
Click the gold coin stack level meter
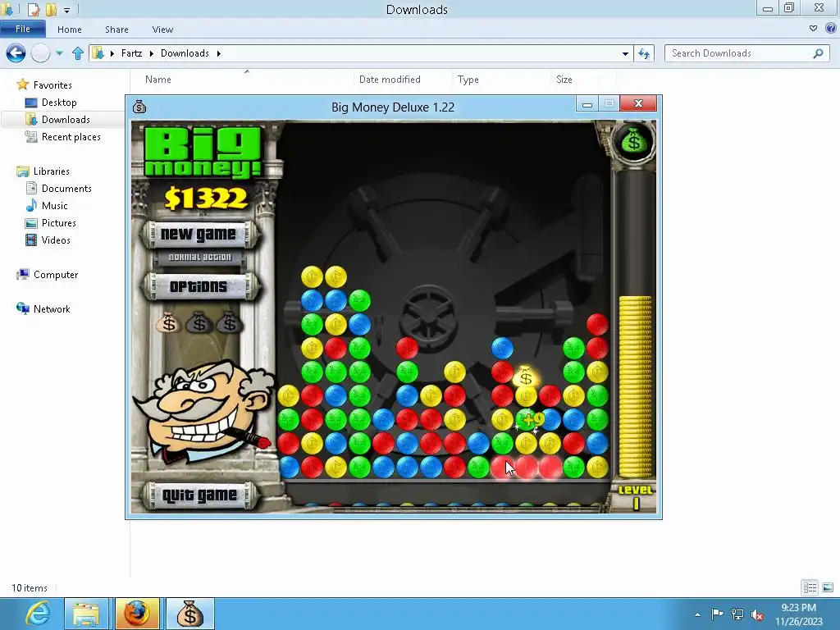(636, 386)
